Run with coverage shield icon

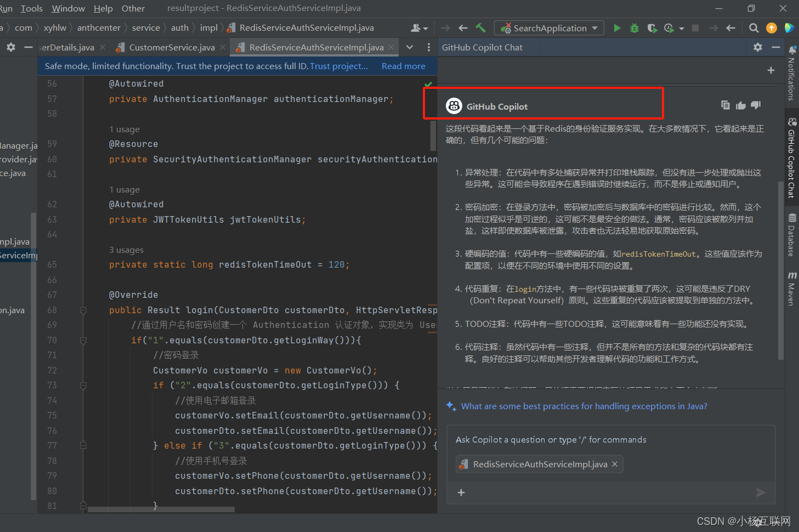click(x=651, y=28)
